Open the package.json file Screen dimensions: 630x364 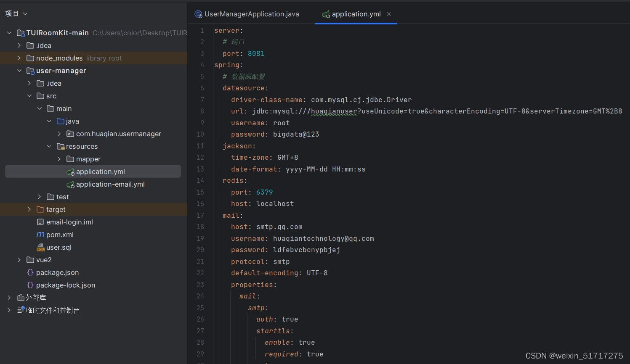pos(57,272)
